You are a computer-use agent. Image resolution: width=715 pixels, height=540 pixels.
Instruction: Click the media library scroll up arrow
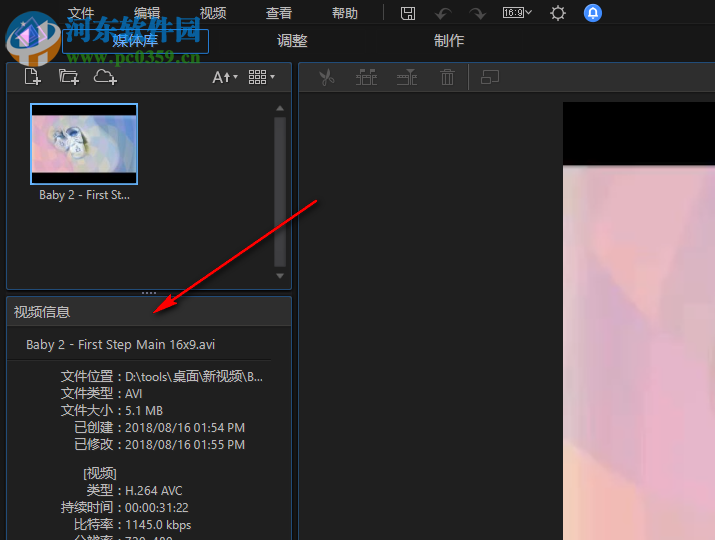[280, 109]
